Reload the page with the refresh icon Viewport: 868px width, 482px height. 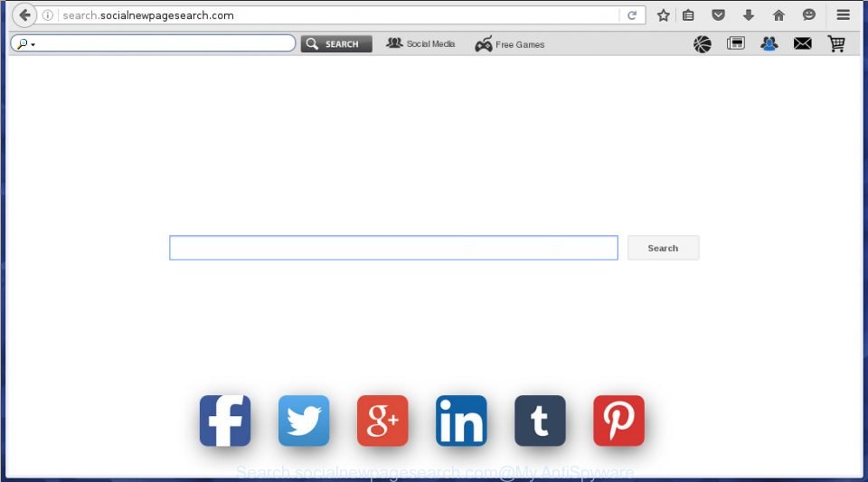click(632, 15)
